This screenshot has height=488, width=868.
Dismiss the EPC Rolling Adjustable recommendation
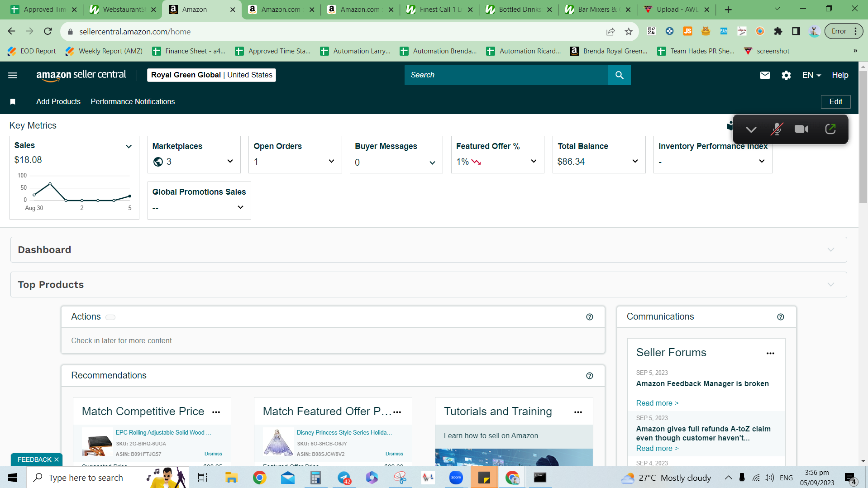tap(213, 454)
